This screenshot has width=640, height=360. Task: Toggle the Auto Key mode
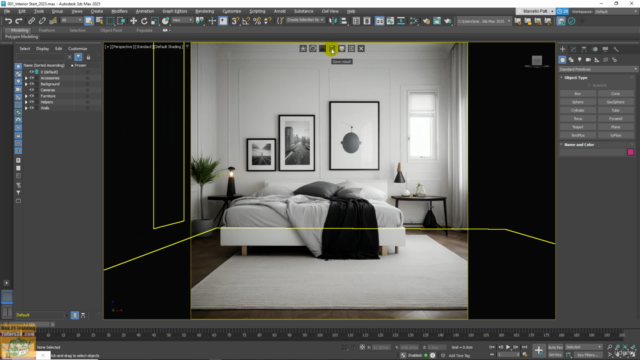[555, 347]
